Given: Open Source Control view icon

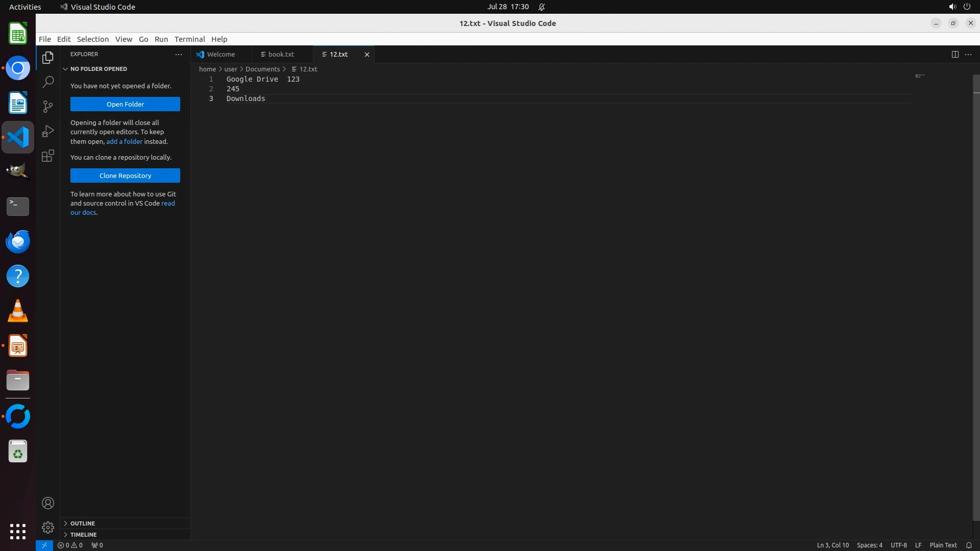Looking at the screenshot, I should point(48,106).
